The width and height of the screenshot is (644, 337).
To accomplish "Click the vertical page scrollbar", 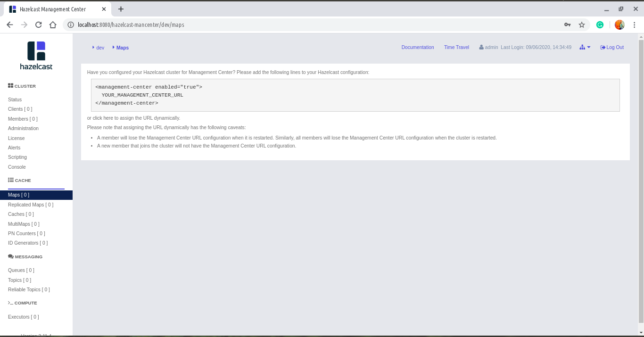I will (x=641, y=181).
